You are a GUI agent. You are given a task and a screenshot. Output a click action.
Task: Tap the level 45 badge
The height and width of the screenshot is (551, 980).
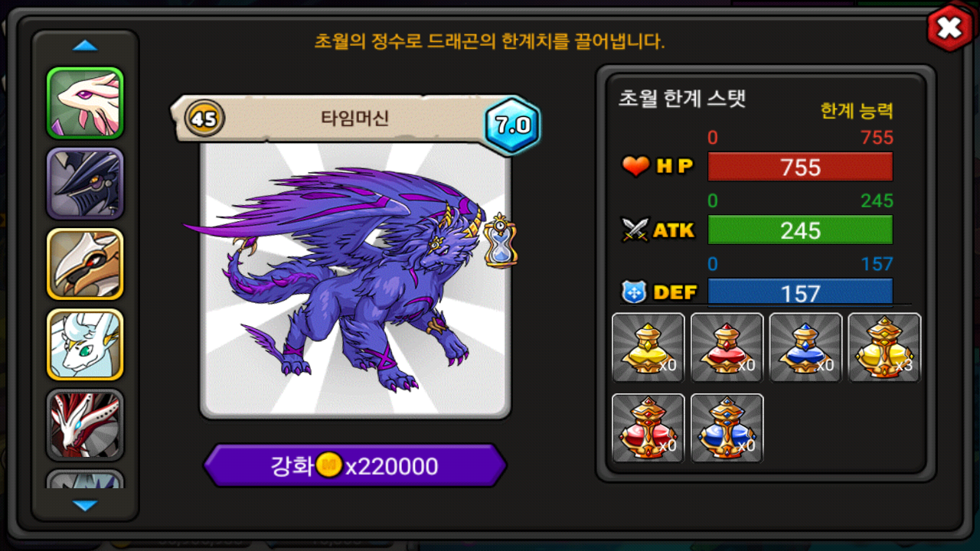pyautogui.click(x=204, y=119)
